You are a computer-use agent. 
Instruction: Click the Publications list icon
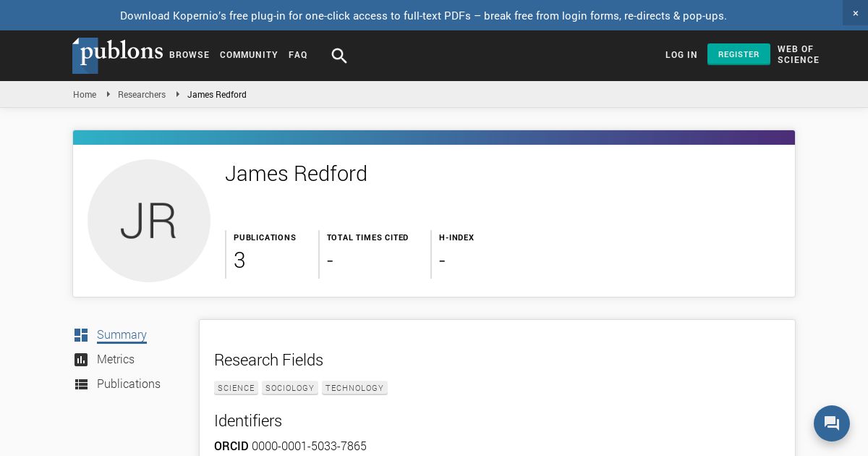(81, 384)
